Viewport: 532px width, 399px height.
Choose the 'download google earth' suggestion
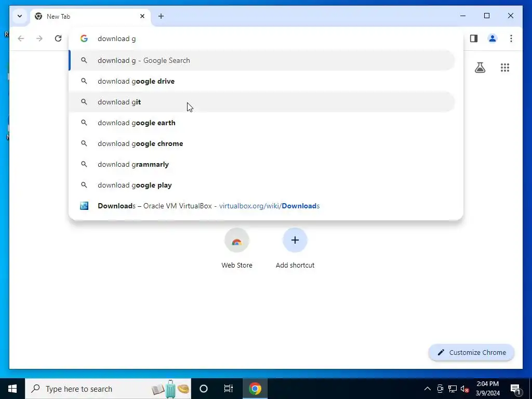262,123
